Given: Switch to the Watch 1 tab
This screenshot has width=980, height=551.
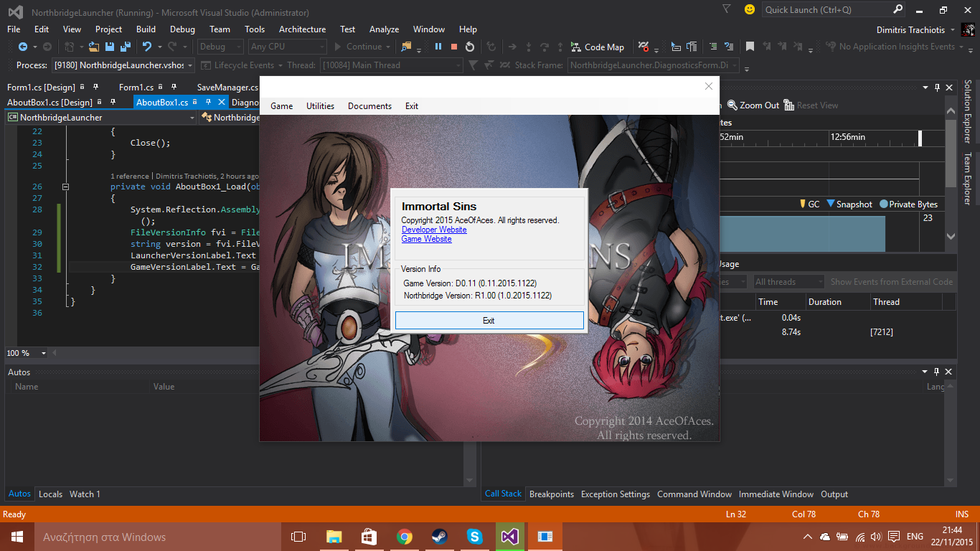Looking at the screenshot, I should point(85,494).
